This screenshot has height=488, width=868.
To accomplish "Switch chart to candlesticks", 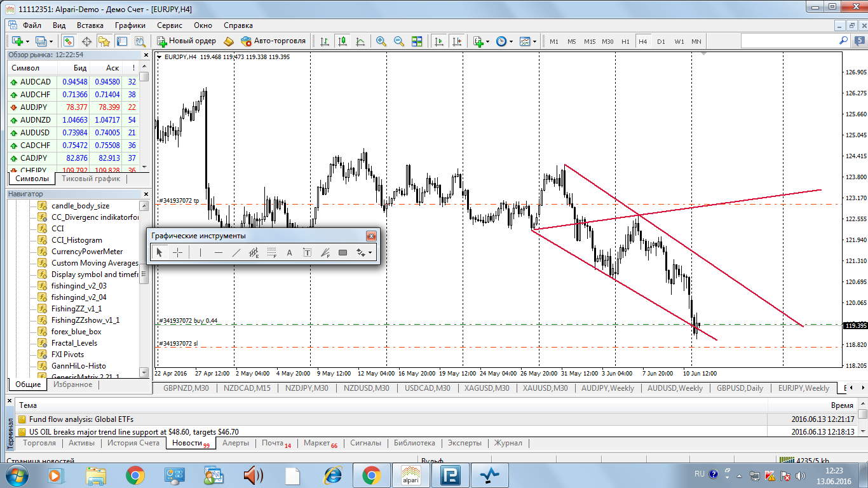I will (x=343, y=41).
